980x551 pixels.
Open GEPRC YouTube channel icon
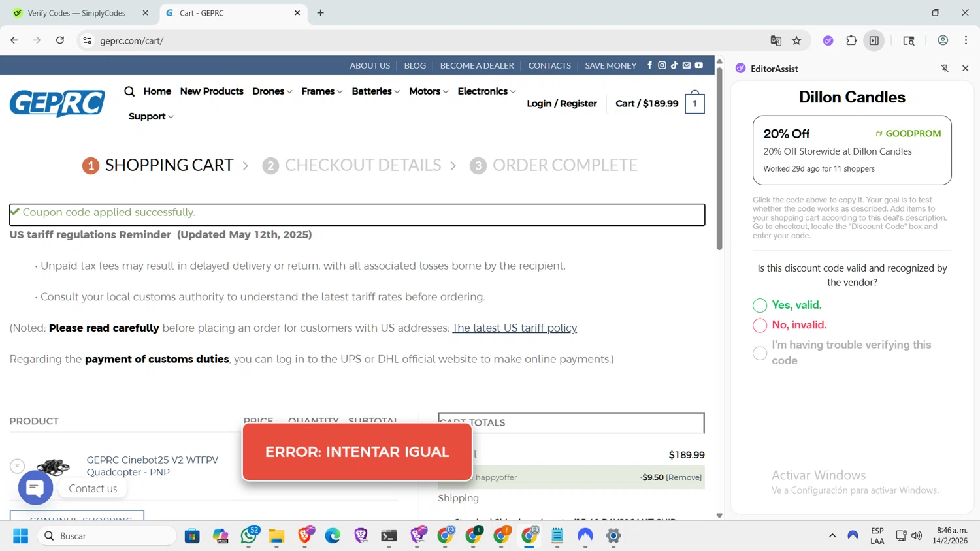[x=699, y=65]
